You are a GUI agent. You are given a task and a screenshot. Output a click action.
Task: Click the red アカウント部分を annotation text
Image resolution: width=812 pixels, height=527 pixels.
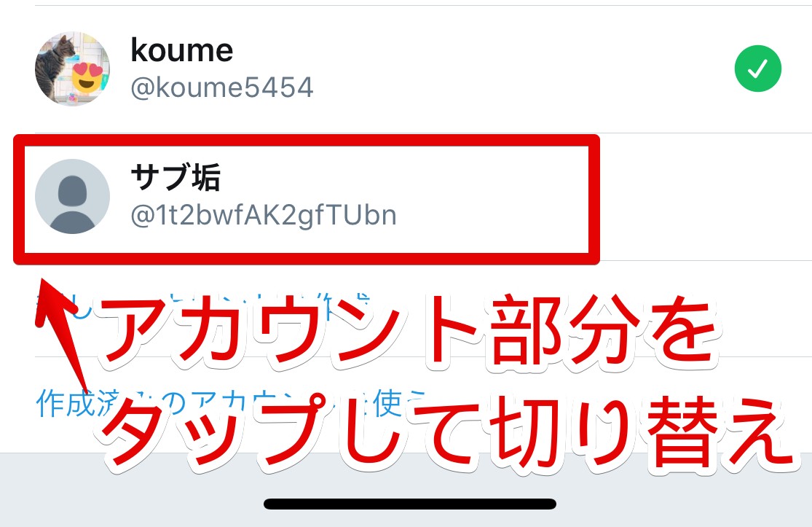[409, 332]
